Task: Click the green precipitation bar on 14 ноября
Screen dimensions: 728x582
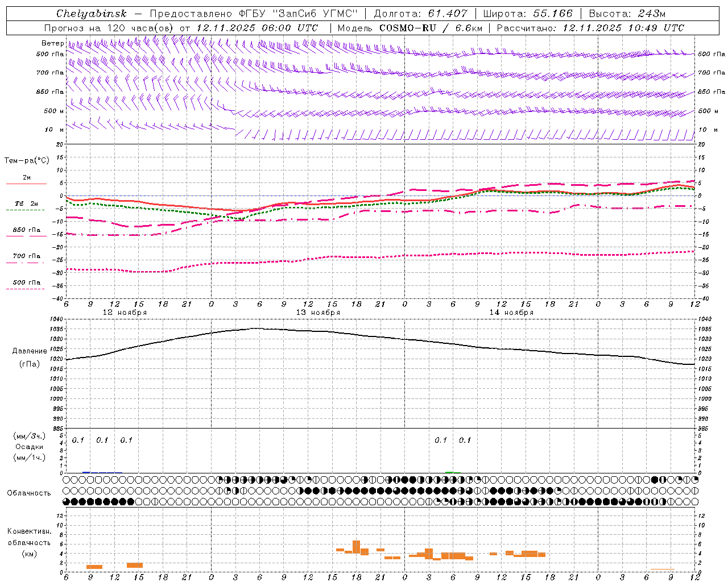Action: [449, 472]
